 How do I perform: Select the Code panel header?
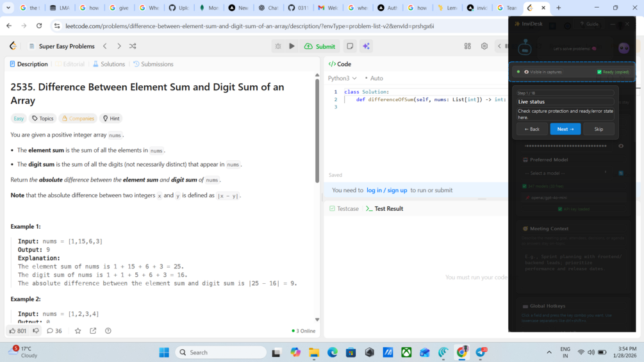click(340, 64)
